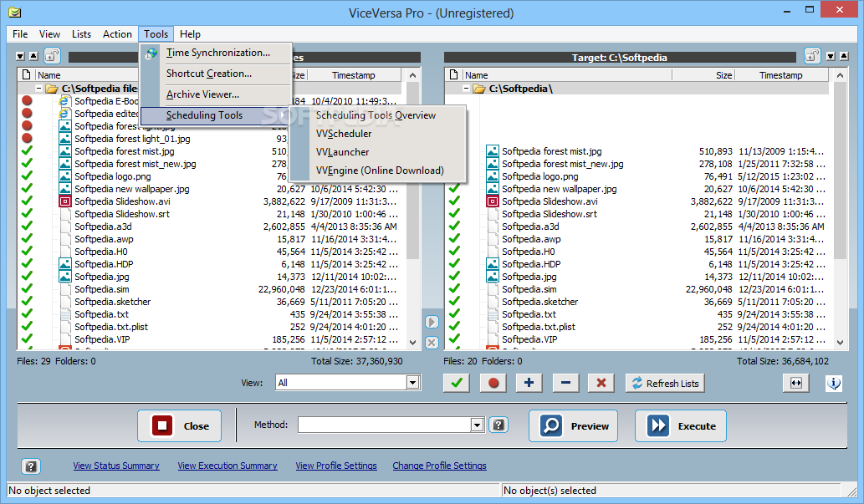Choose Scheduling Tools Overview
The width and height of the screenshot is (864, 504).
point(376,115)
